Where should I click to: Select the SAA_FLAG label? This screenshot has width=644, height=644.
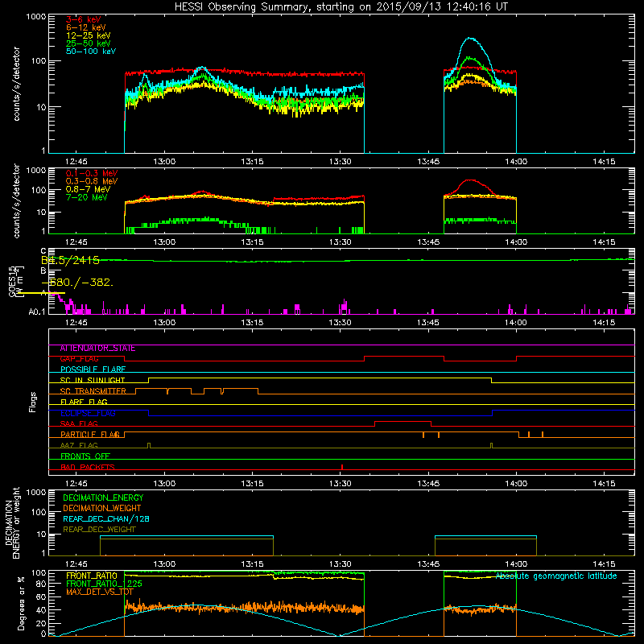79,424
